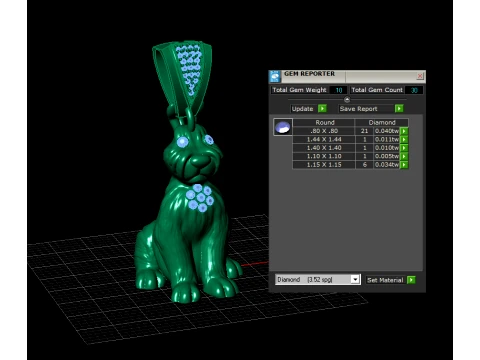Click the count 21 cell
This screenshot has height=360, width=480.
[365, 131]
